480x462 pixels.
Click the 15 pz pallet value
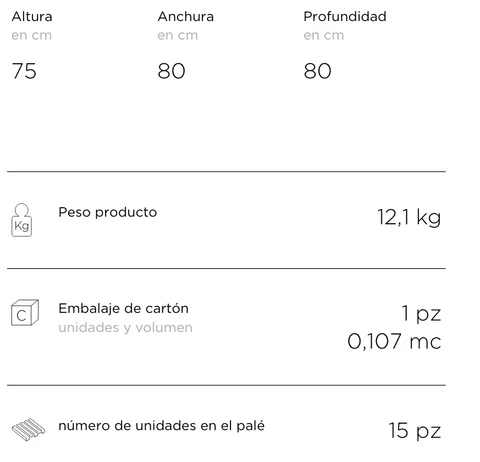tap(415, 431)
